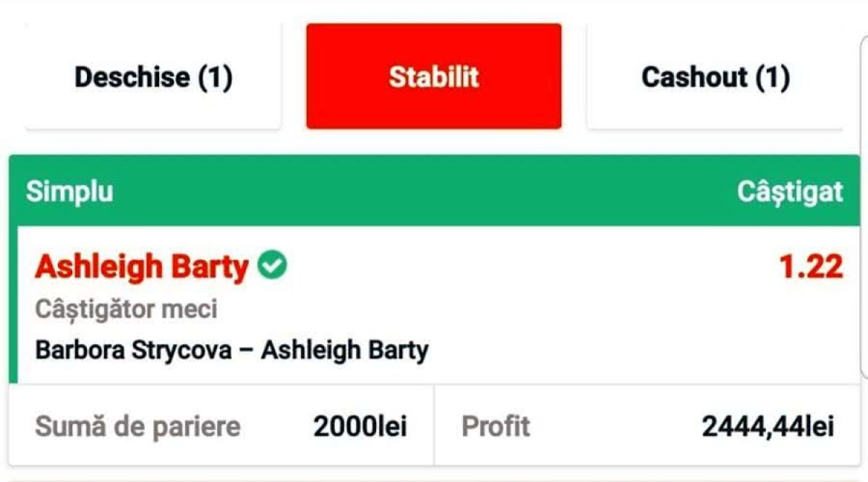Open the Cashout (1) tab
This screenshot has width=868, height=482.
tap(715, 77)
